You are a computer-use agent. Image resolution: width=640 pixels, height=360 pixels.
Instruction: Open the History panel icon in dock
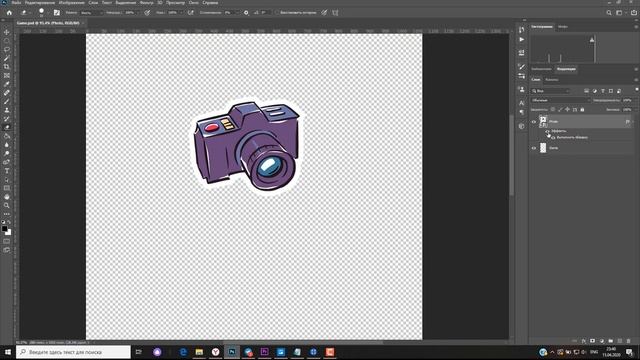pos(522,29)
